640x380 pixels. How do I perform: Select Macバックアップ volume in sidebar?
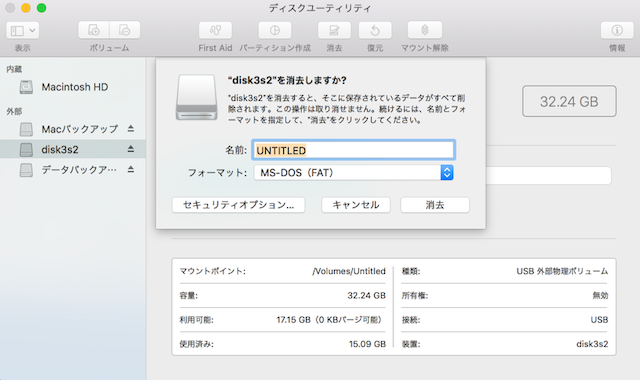point(73,129)
